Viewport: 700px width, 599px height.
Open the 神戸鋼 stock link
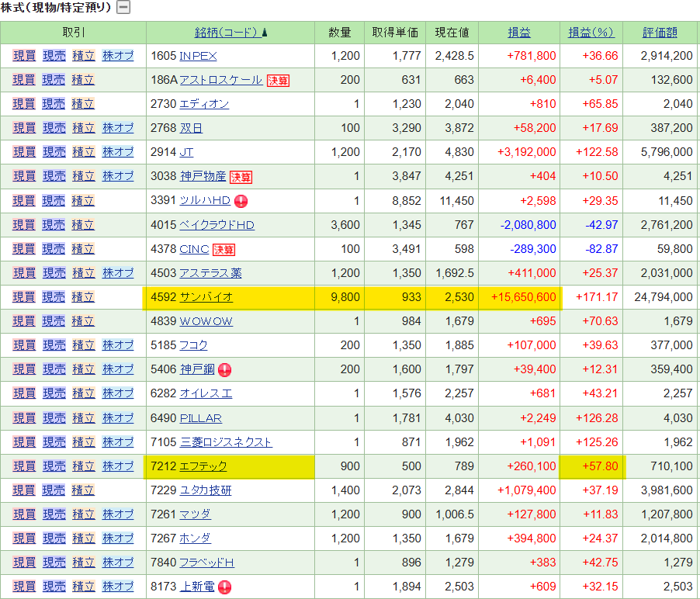(x=197, y=369)
